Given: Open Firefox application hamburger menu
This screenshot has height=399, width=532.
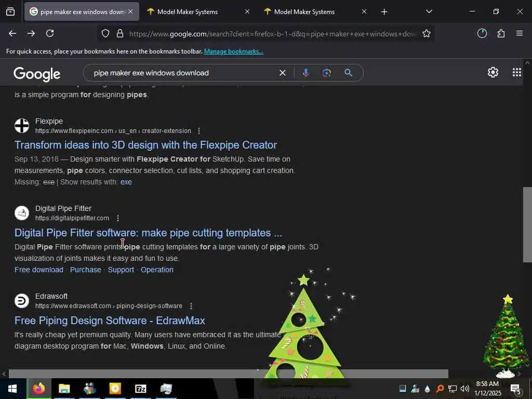Looking at the screenshot, I should tap(520, 33).
